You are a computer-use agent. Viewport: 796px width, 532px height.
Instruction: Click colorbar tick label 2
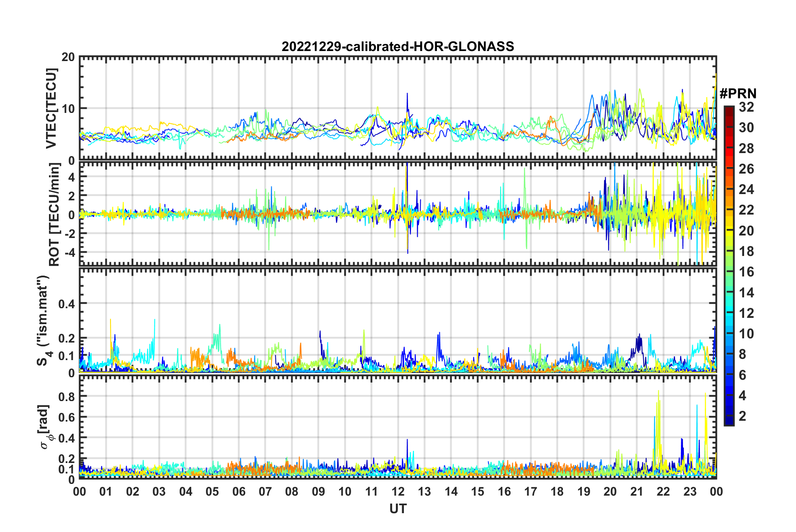coord(742,416)
